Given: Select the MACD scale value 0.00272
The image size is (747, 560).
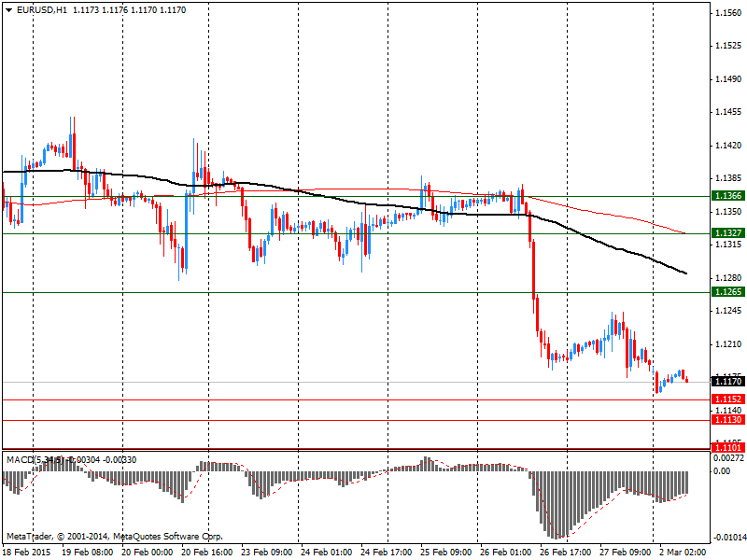Looking at the screenshot, I should [x=729, y=457].
